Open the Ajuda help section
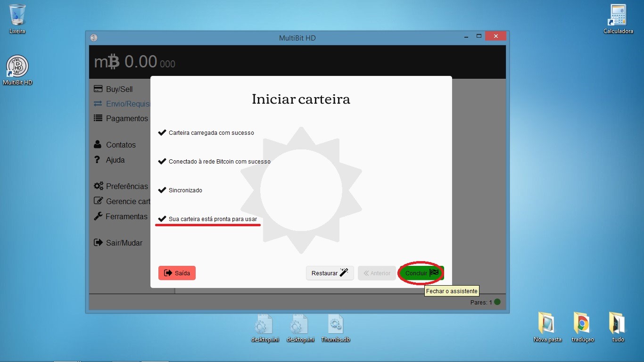This screenshot has width=644, height=362. pyautogui.click(x=115, y=160)
